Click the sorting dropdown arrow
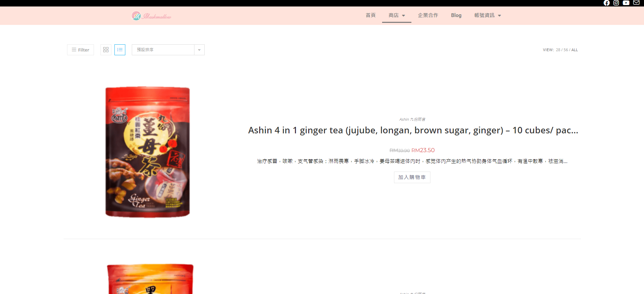 point(199,50)
